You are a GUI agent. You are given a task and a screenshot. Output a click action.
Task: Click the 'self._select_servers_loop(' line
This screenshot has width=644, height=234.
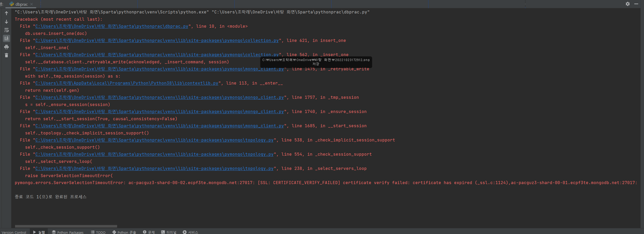click(59, 162)
